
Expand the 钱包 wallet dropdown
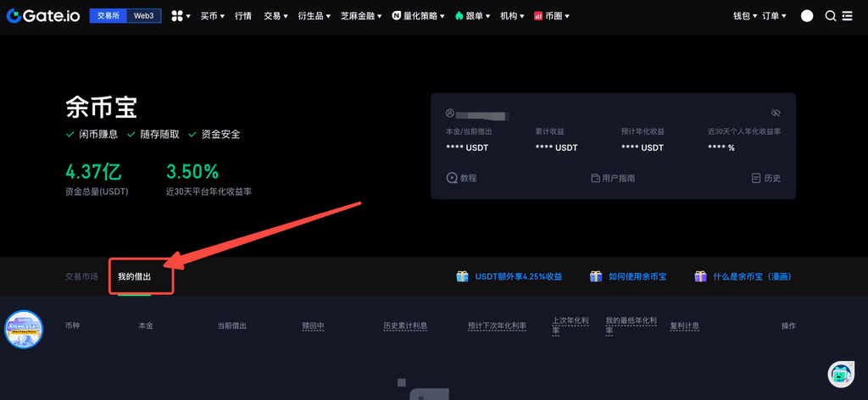tap(744, 16)
